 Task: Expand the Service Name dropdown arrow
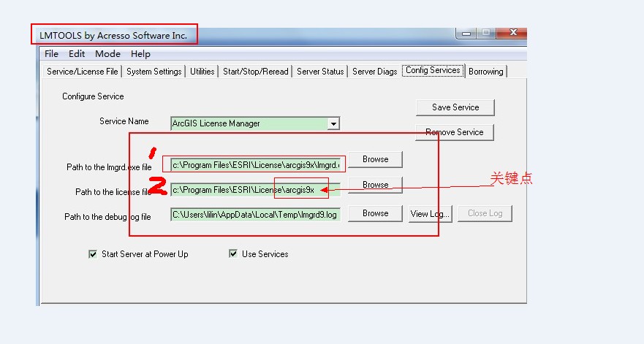[333, 123]
